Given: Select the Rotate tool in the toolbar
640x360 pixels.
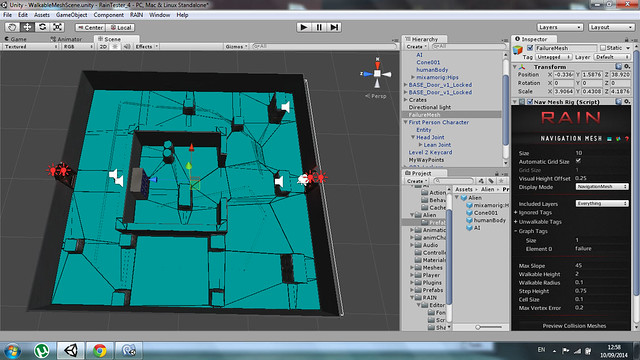Looking at the screenshot, I should [42, 27].
